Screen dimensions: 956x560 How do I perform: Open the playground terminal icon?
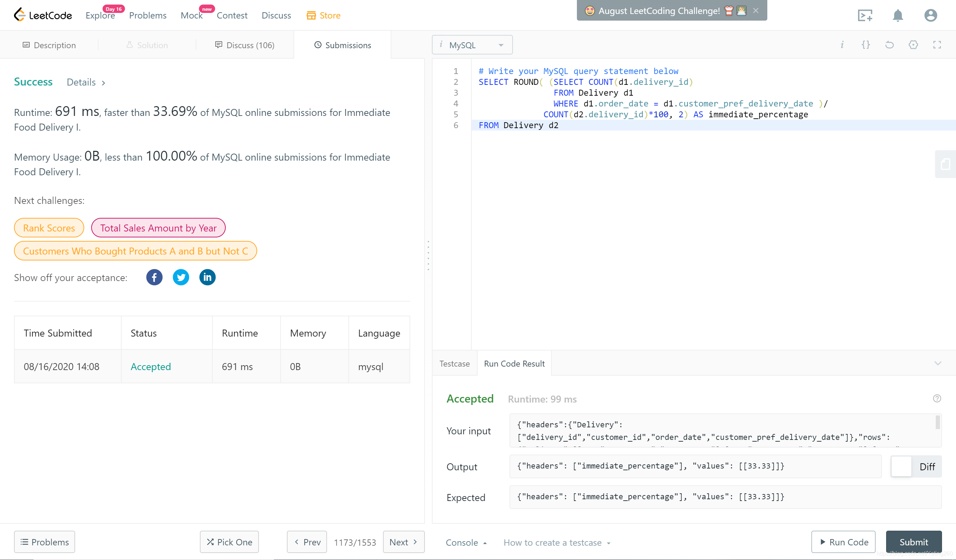[x=865, y=16]
